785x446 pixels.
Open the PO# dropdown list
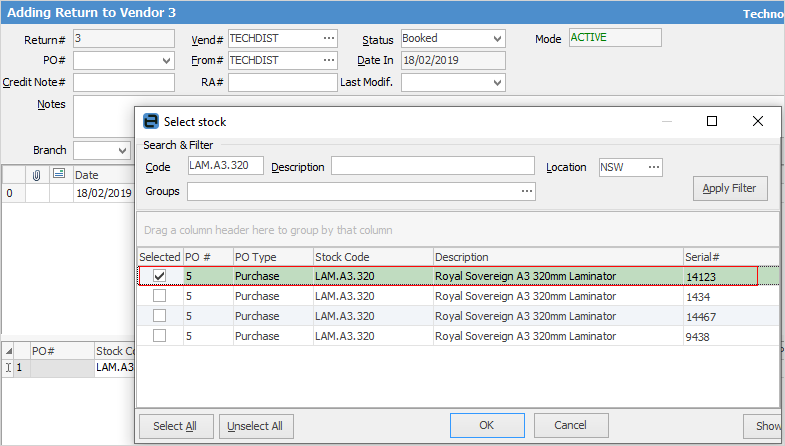point(166,60)
